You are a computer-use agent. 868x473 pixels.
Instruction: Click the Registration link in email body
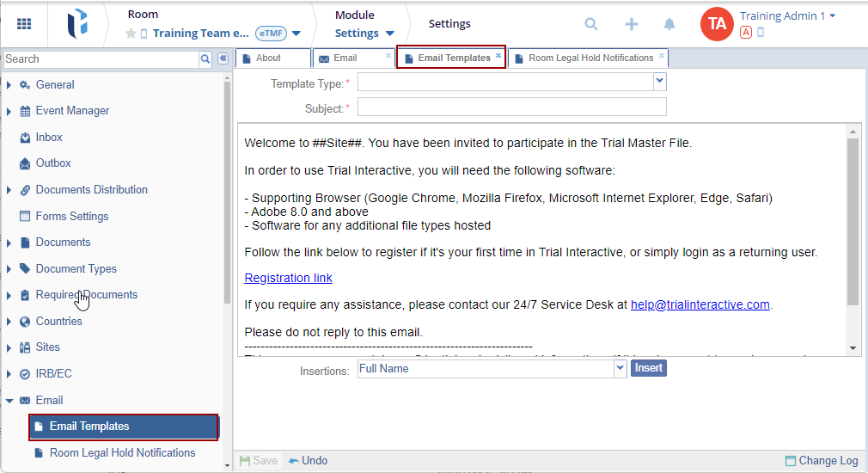pyautogui.click(x=288, y=278)
